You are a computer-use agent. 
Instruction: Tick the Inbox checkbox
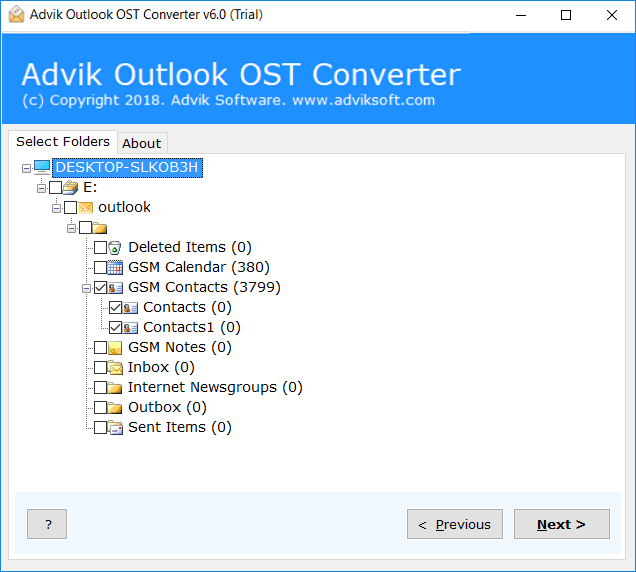(x=101, y=368)
